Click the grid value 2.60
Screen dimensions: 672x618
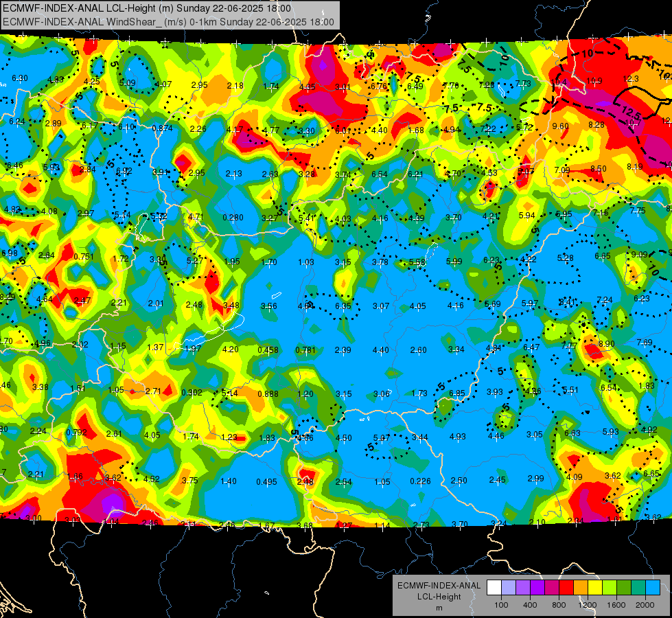click(x=418, y=350)
